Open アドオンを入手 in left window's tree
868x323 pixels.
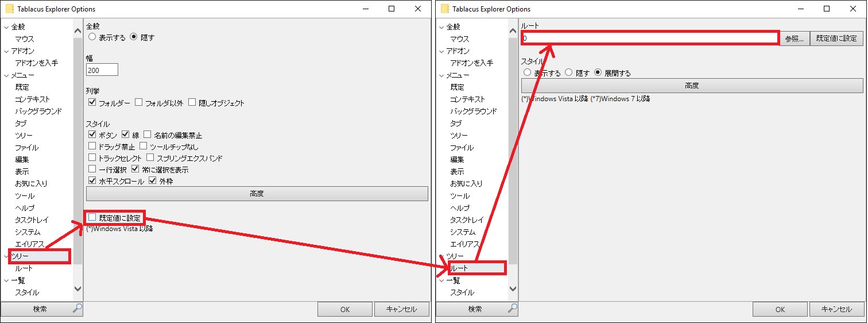(36, 63)
